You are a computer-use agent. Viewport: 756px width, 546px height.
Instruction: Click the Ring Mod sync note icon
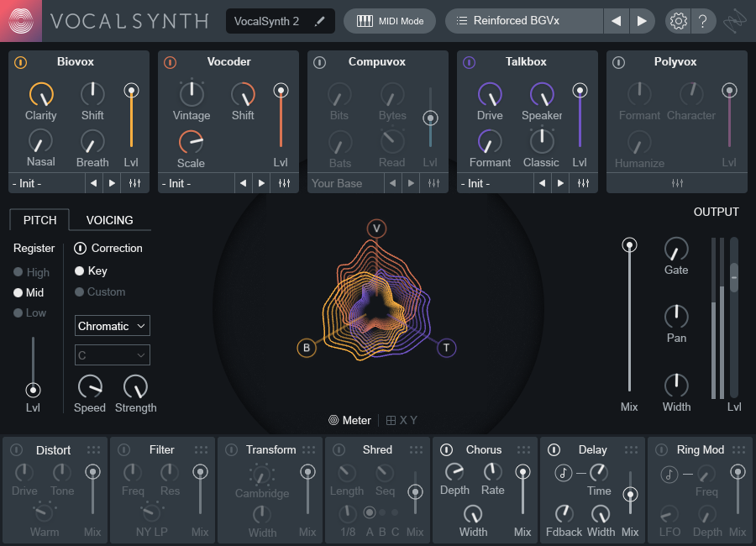coord(669,475)
